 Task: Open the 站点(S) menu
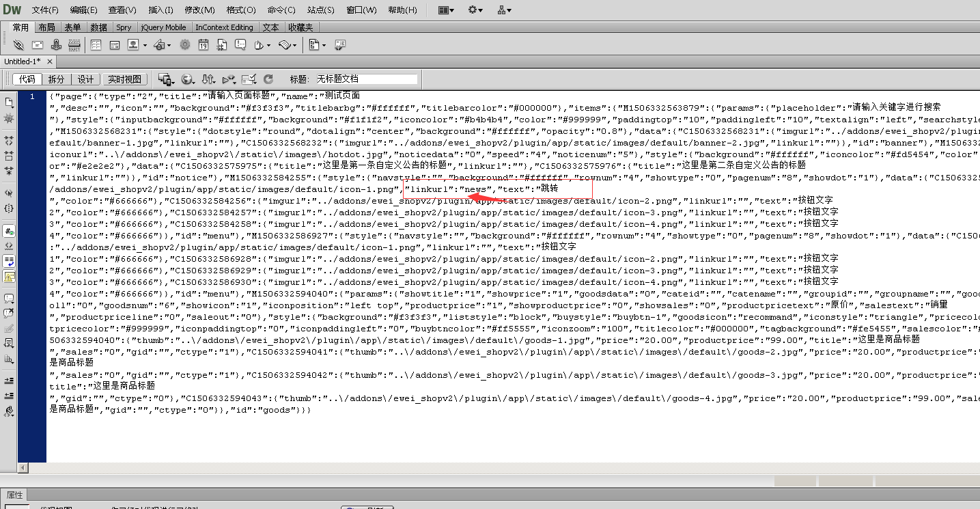(x=321, y=10)
